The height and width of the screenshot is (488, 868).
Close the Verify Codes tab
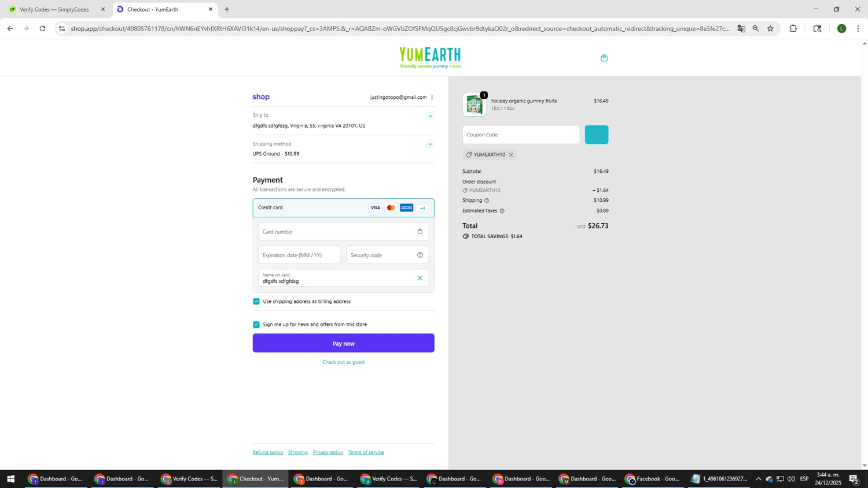click(103, 9)
